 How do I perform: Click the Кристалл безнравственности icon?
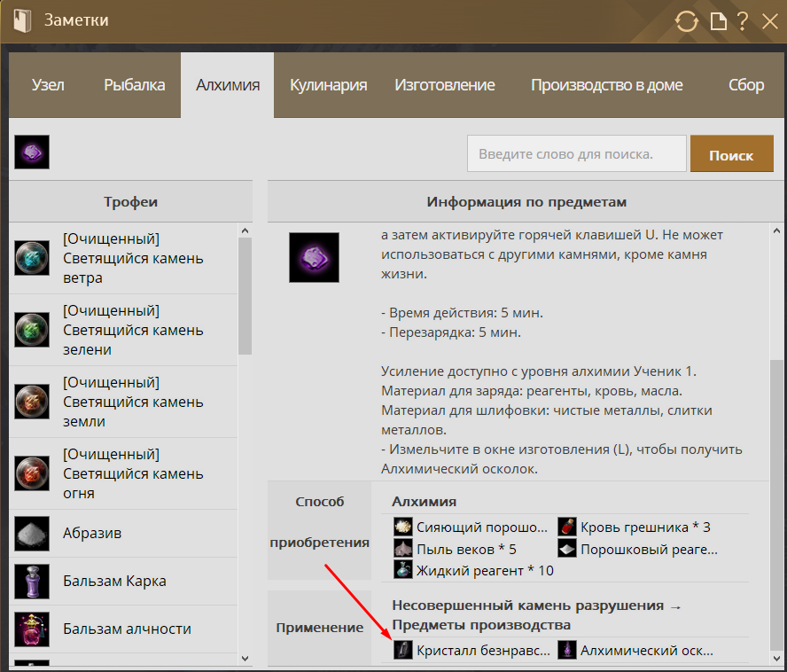click(x=402, y=651)
